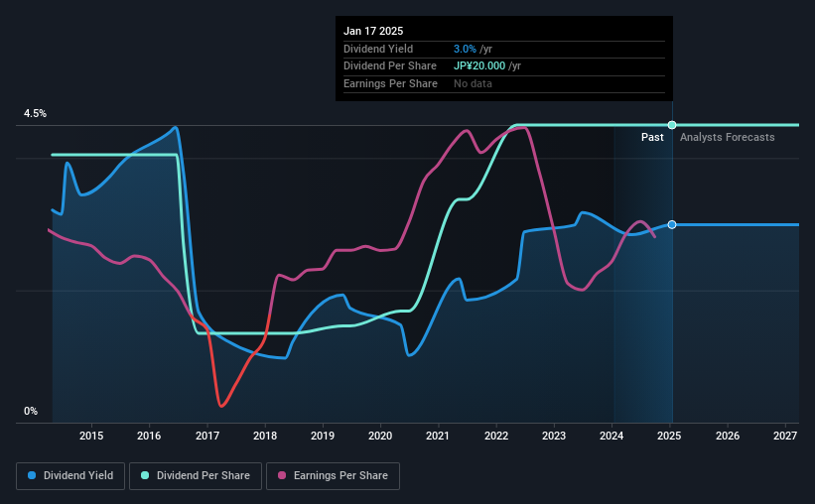
Task: Click the tooltip Dividend Per Share row label
Action: click(390, 66)
